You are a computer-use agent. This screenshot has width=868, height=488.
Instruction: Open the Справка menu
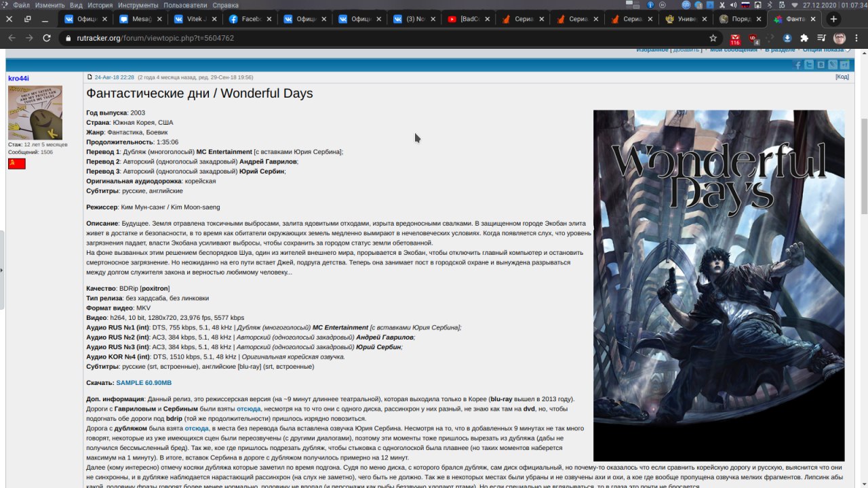(225, 5)
